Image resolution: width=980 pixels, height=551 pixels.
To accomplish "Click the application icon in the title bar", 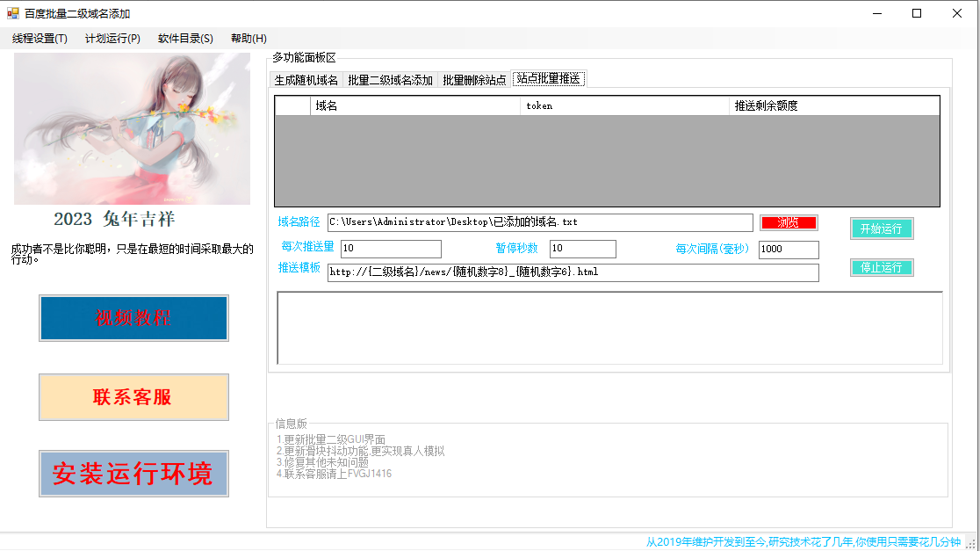I will [x=12, y=13].
